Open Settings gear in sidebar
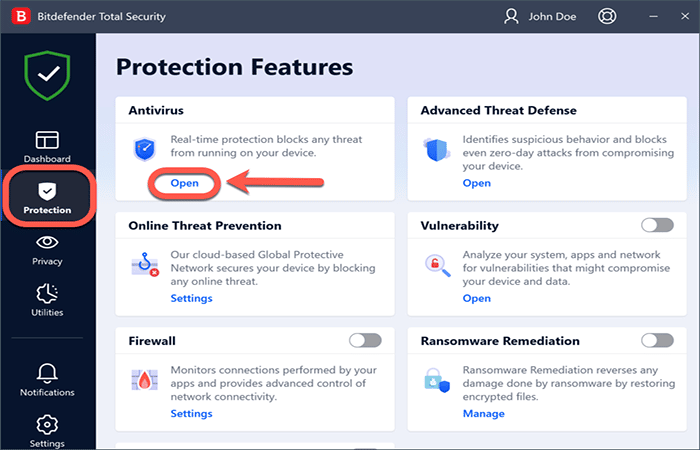The height and width of the screenshot is (450, 700). point(47,431)
